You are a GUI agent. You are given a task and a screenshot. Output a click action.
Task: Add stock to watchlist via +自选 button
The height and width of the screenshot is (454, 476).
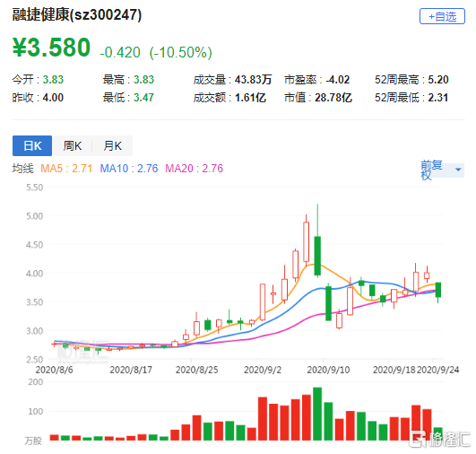[442, 16]
